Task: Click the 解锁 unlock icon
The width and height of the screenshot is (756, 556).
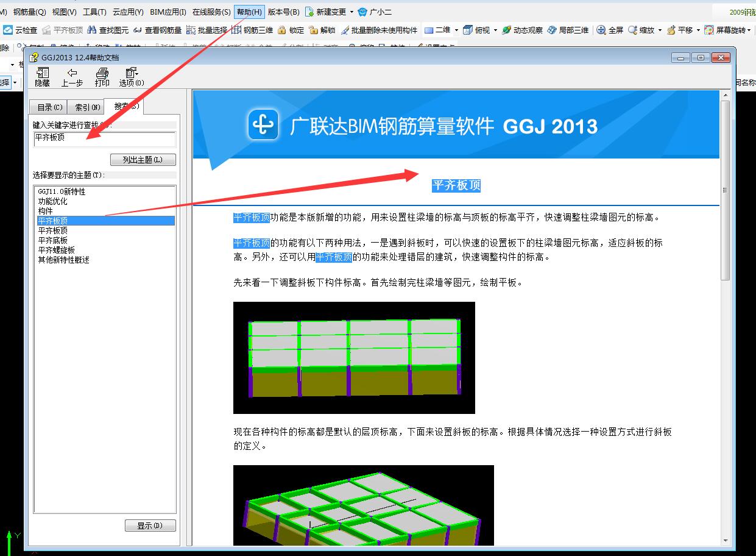Action: click(322, 30)
